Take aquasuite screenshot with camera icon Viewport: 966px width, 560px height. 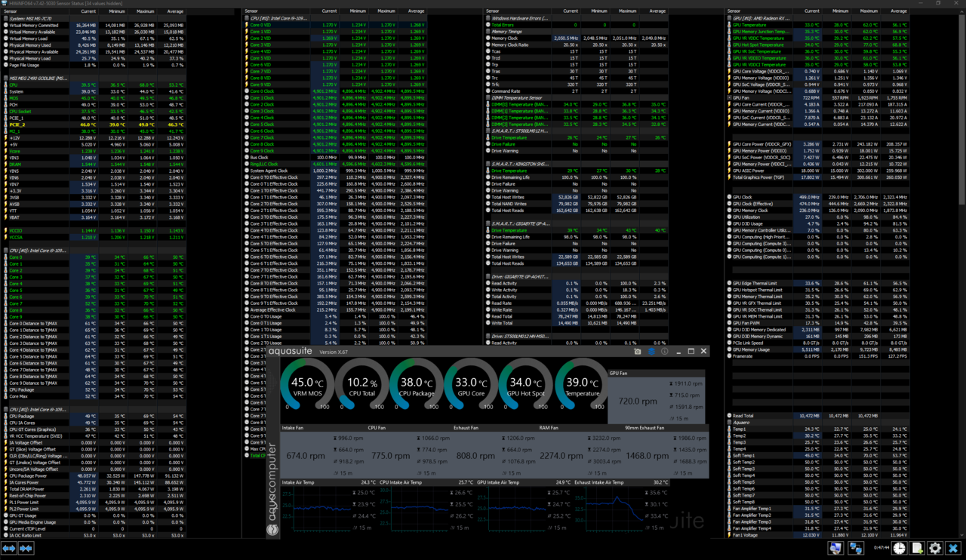638,352
